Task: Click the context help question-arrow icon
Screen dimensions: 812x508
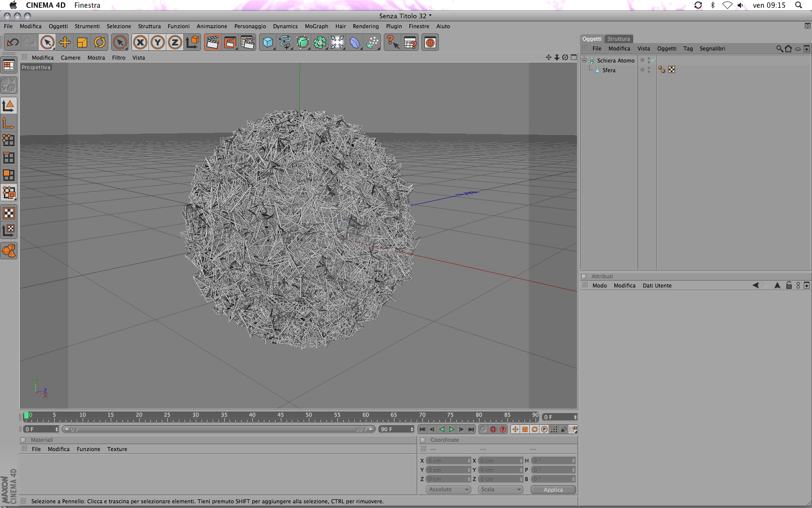Action: pos(392,43)
